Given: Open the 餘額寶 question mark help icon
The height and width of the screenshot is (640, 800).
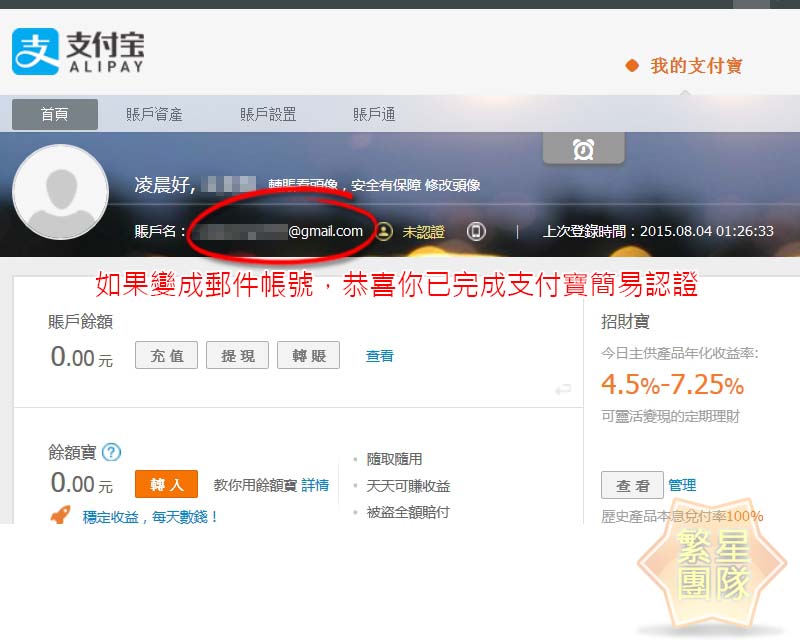Looking at the screenshot, I should 111,452.
